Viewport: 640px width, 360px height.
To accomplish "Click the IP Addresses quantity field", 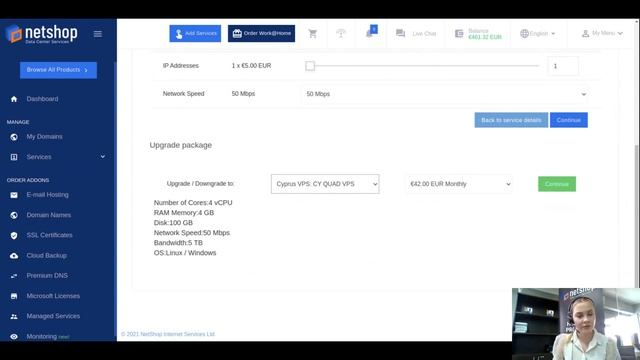I will click(563, 66).
